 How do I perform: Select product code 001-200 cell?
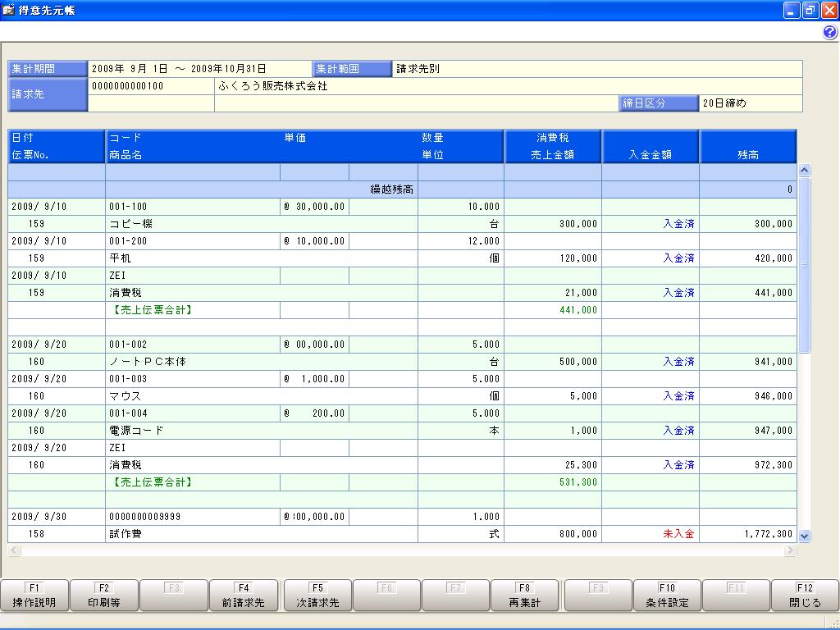click(193, 241)
